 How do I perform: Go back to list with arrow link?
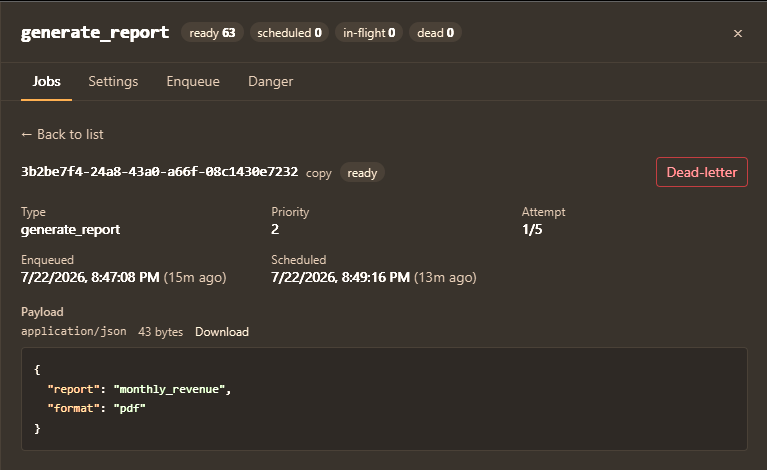(x=62, y=134)
